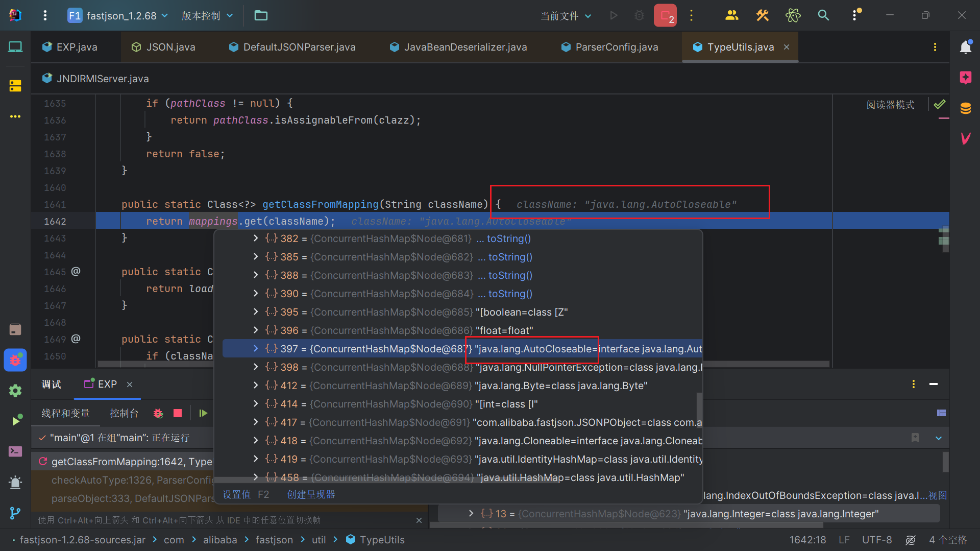Dismiss the Ctrl+Alt frame switching hint
This screenshot has height=551, width=980.
coord(419,520)
